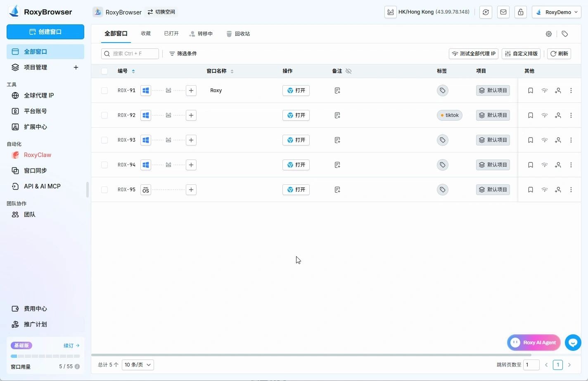Screen dimensions: 588x381
Task: Open the 10 条/页 page size dropdown
Action: click(x=138, y=365)
